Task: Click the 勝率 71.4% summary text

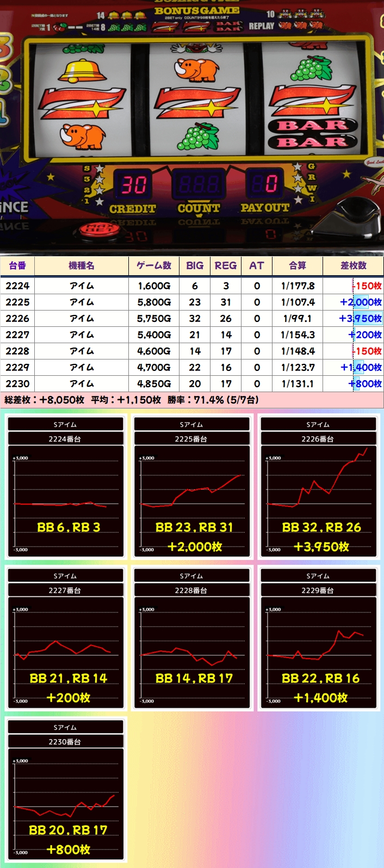Action: [x=213, y=400]
